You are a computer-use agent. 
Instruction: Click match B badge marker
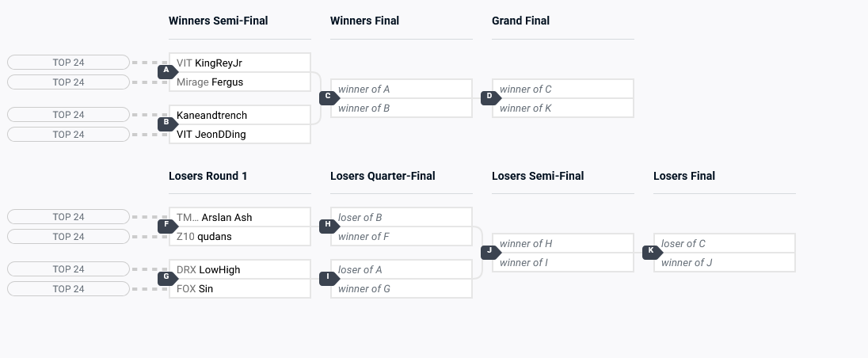coord(166,124)
